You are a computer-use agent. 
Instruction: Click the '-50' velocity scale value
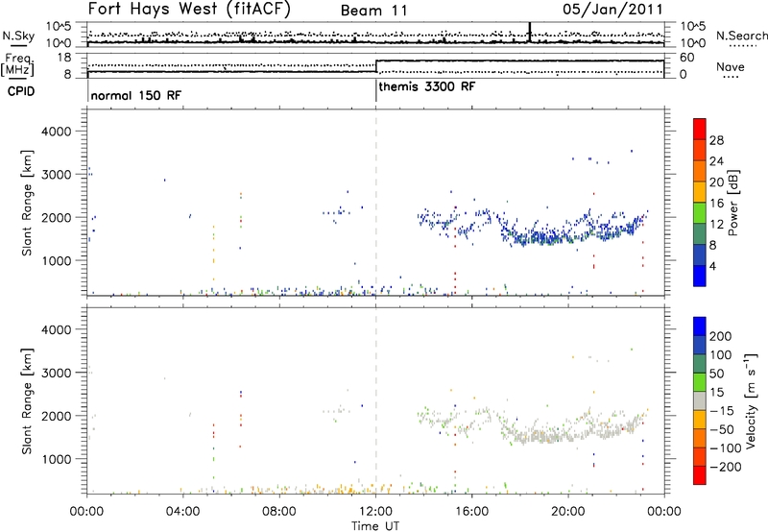[x=722, y=429]
